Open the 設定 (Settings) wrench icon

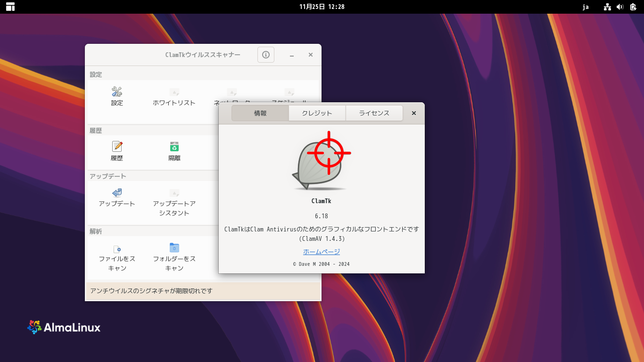click(117, 91)
